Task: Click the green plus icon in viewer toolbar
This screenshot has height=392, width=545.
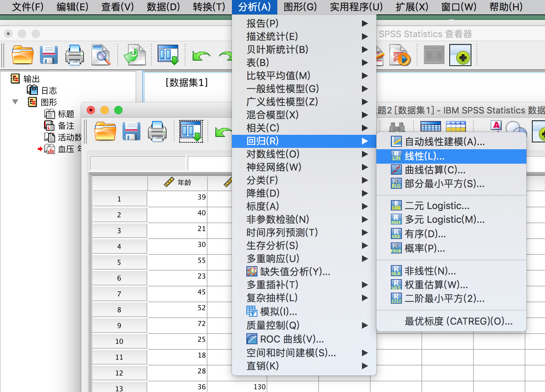Action: pyautogui.click(x=460, y=55)
